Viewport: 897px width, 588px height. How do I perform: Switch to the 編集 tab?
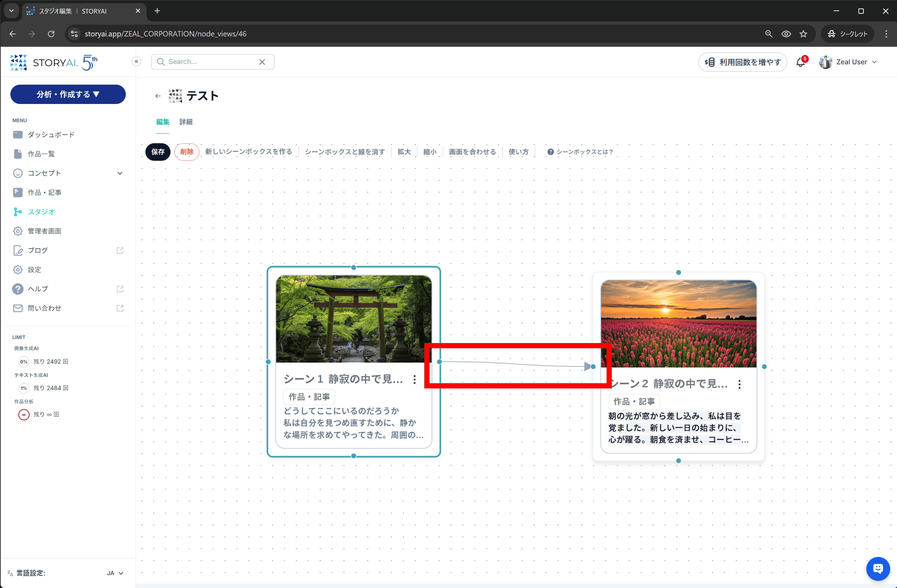(x=162, y=122)
